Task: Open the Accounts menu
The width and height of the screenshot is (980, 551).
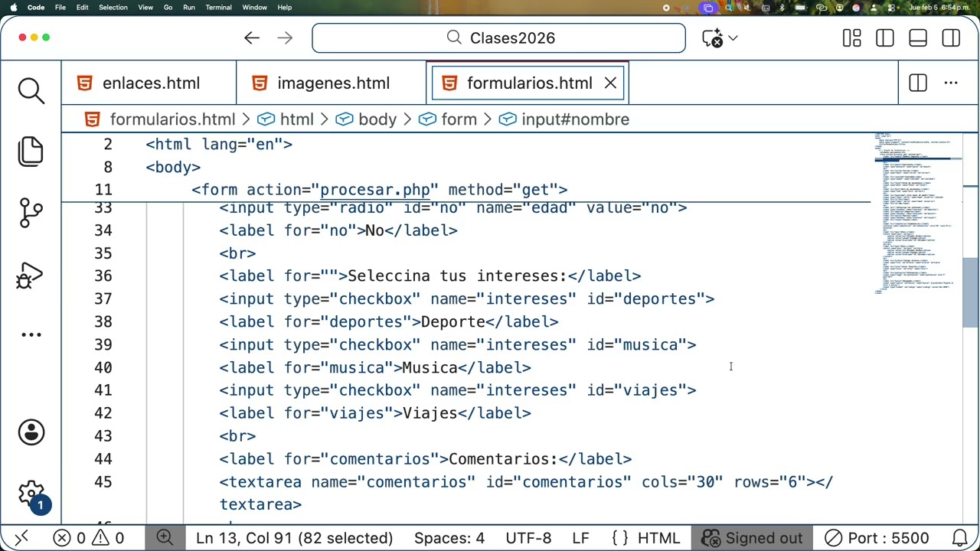Action: 31,432
